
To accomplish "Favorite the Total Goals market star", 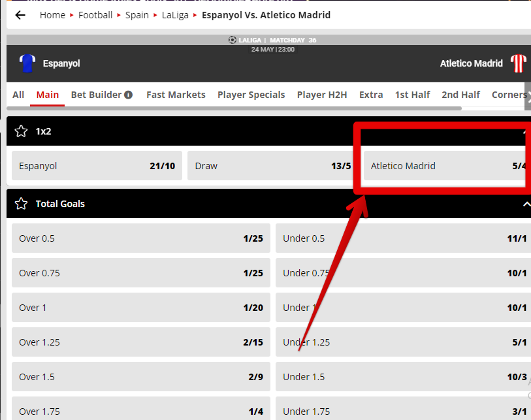I will pyautogui.click(x=21, y=204).
